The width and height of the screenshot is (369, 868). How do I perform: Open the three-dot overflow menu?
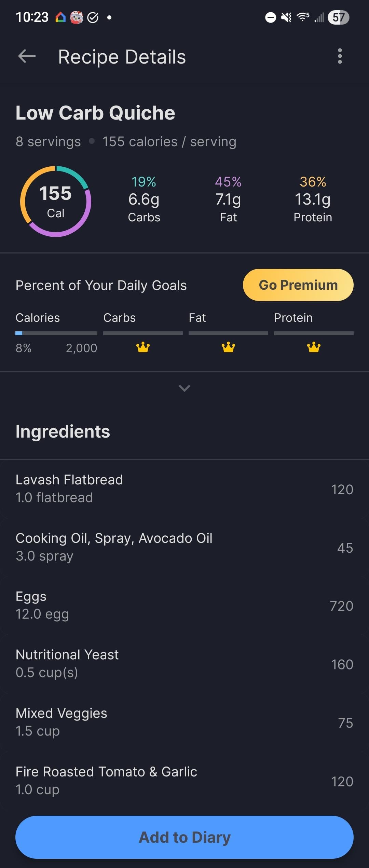[340, 56]
